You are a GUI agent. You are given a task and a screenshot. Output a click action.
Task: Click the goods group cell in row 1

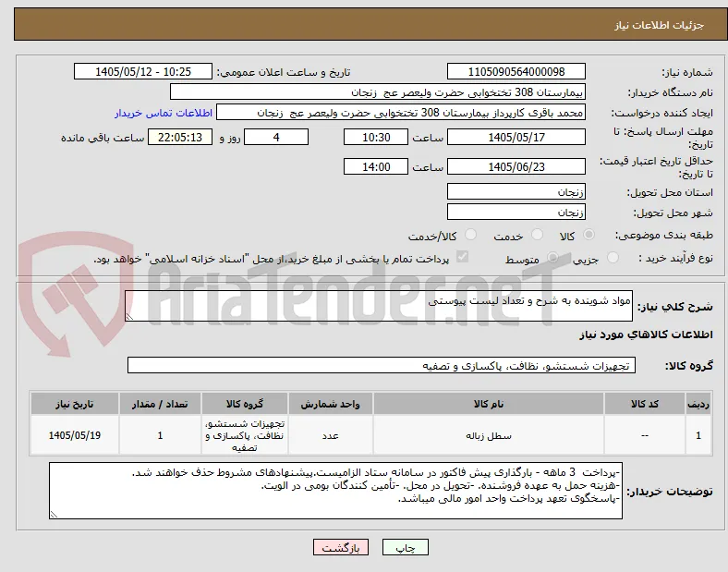(245, 435)
